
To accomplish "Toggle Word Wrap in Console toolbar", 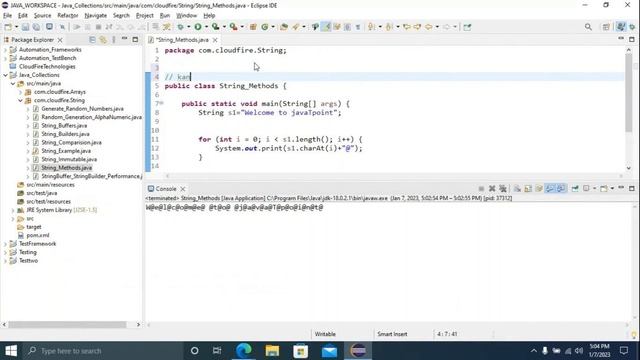I will tap(539, 189).
